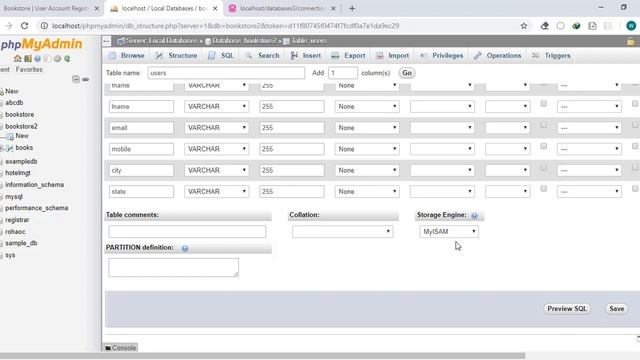Click the PARTITION definition text area
The height and width of the screenshot is (360, 640).
pyautogui.click(x=173, y=267)
